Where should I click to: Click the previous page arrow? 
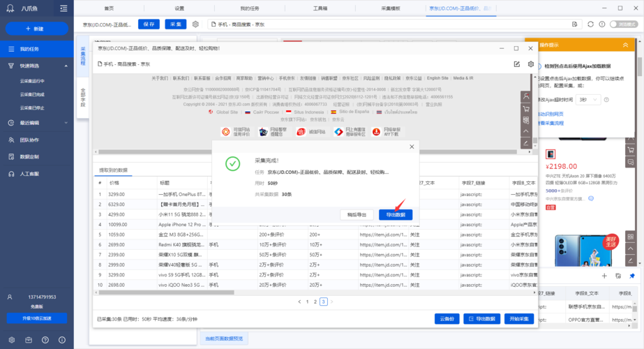point(299,302)
